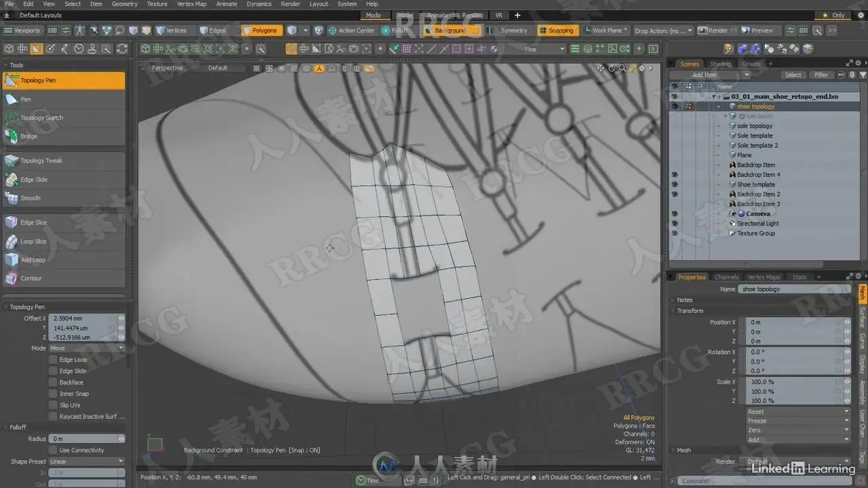The height and width of the screenshot is (488, 868).
Task: Select the Edge Slice tool
Action: pyautogui.click(x=64, y=222)
